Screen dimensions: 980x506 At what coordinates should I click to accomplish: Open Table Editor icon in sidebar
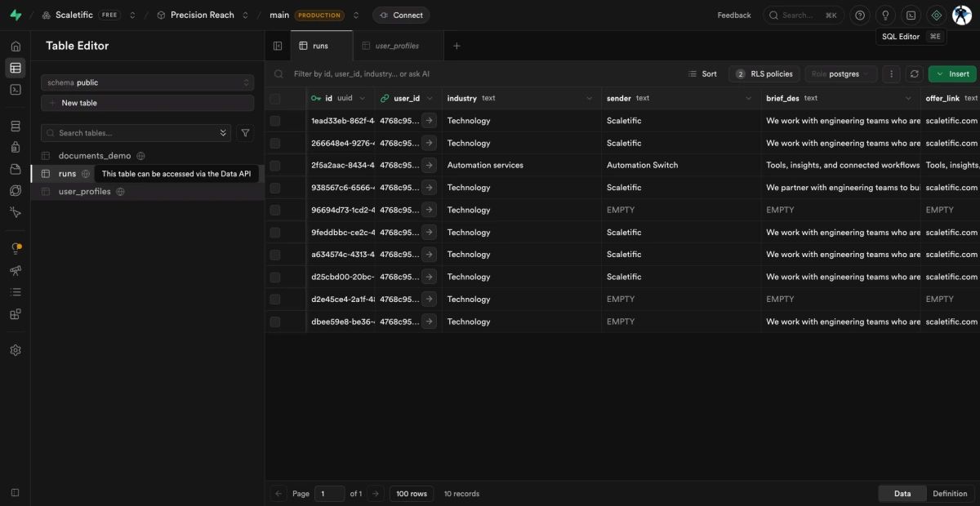[x=16, y=68]
